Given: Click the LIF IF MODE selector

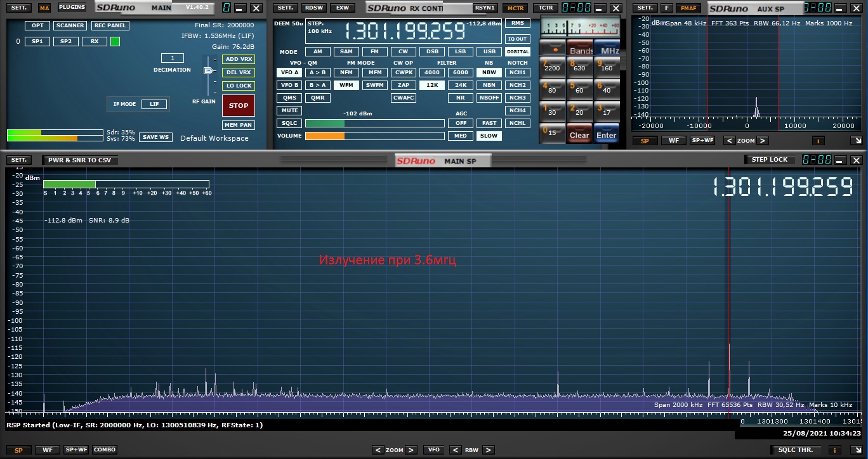Looking at the screenshot, I should point(154,104).
